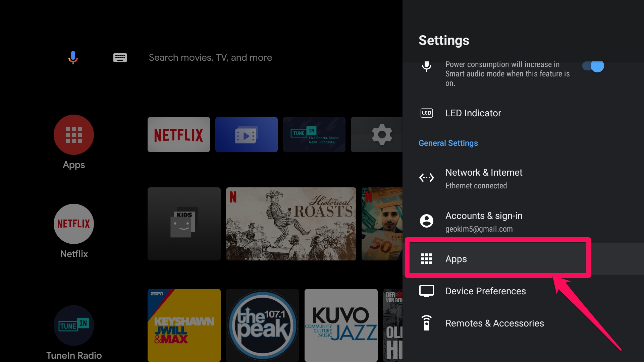The height and width of the screenshot is (362, 644).
Task: Open Network & Internet settings
Action: point(523,178)
